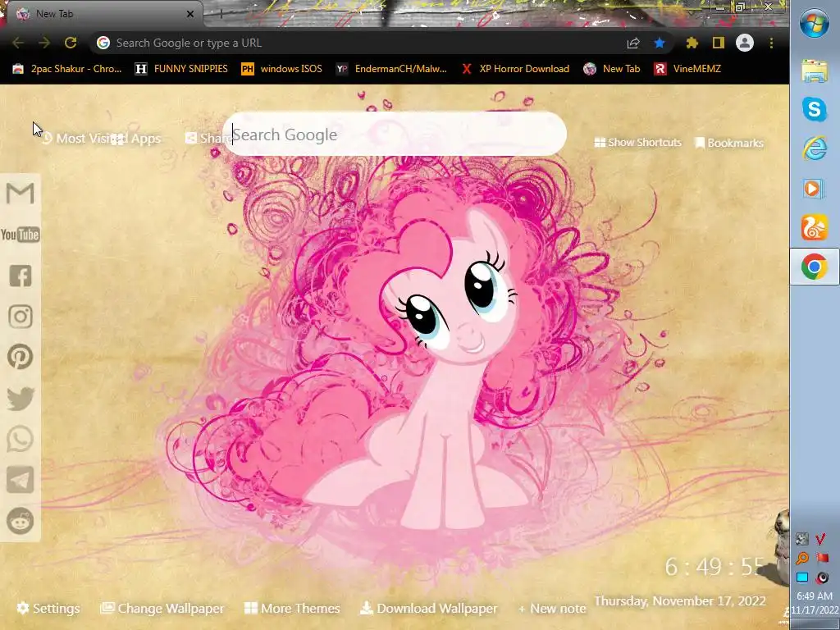Launch UC Browser from the taskbar
The image size is (840, 630).
coord(815,228)
